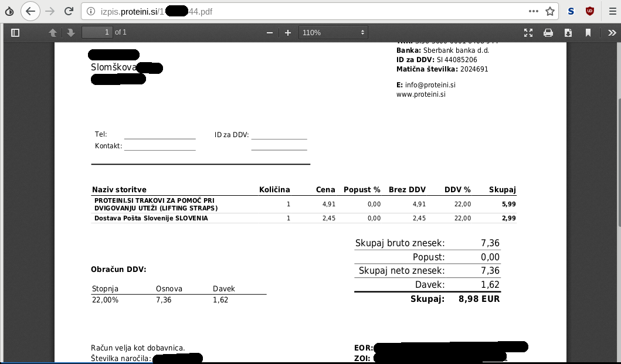Image resolution: width=621 pixels, height=364 pixels.
Task: Click 'Skupaj neto znesek:' label
Action: pos(402,271)
